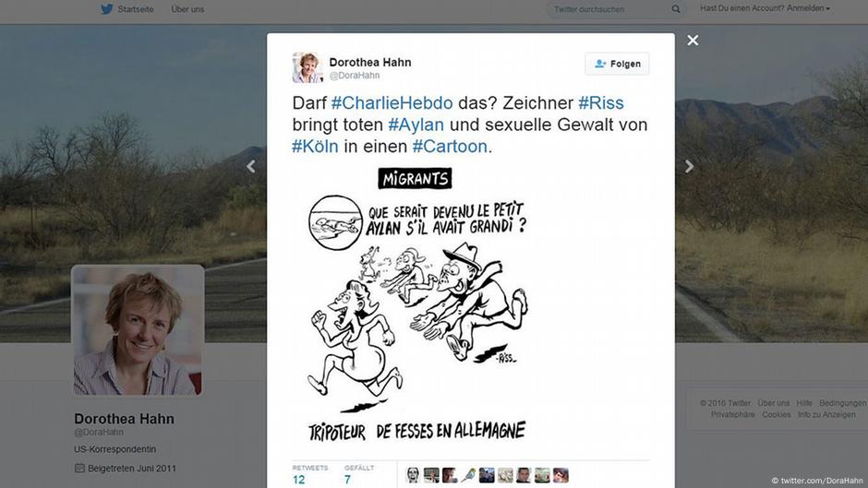Click the search magnifier icon
Image resolution: width=868 pixels, height=488 pixels.
676,9
